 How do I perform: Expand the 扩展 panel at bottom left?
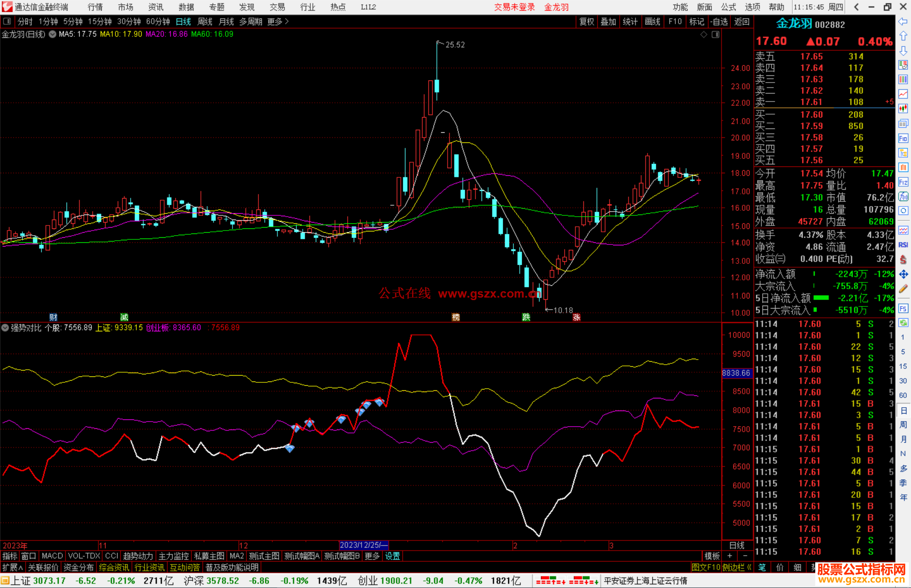point(12,567)
